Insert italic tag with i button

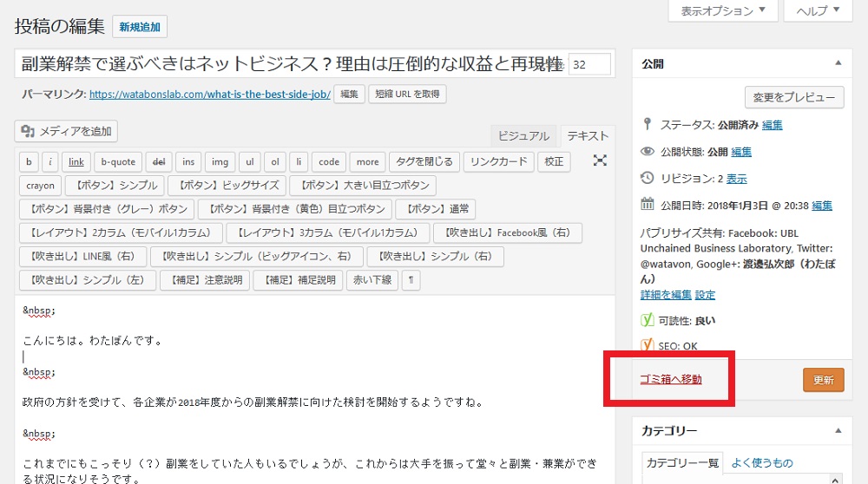(49, 161)
